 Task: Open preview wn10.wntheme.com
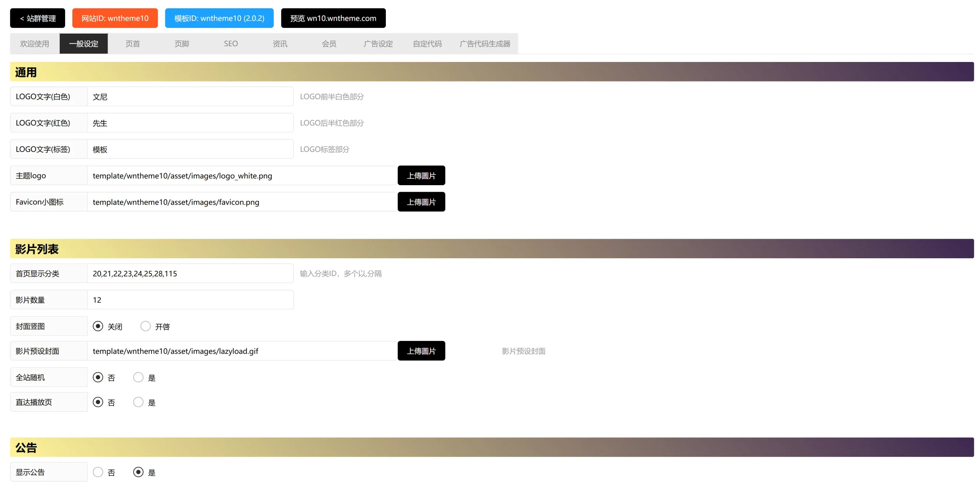coord(333,18)
